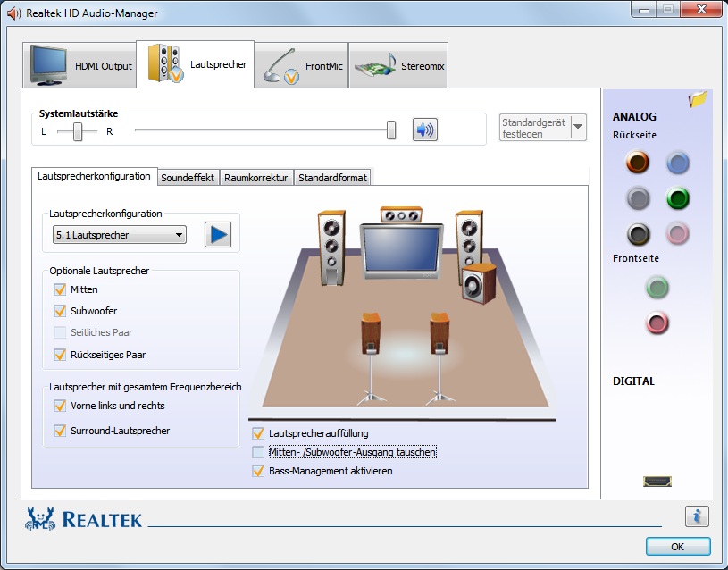This screenshot has width=728, height=570.
Task: Click the rear left speaker on stand
Action: [371, 357]
